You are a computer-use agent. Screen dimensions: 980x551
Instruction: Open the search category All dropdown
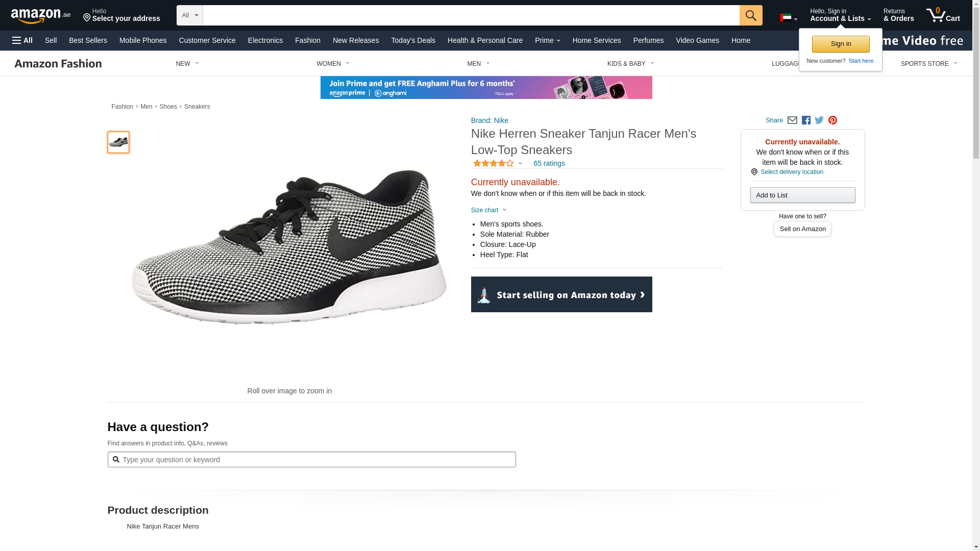click(x=189, y=15)
